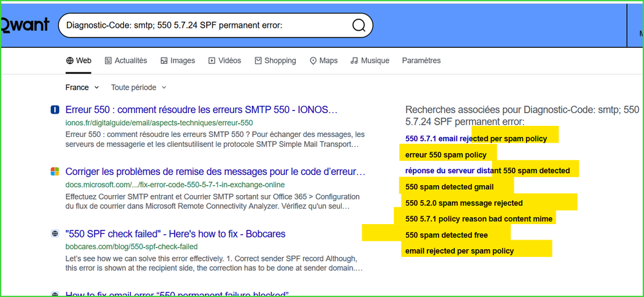
Task: Click the IONOS favicon beside Erreur 550 result
Action: tap(55, 110)
